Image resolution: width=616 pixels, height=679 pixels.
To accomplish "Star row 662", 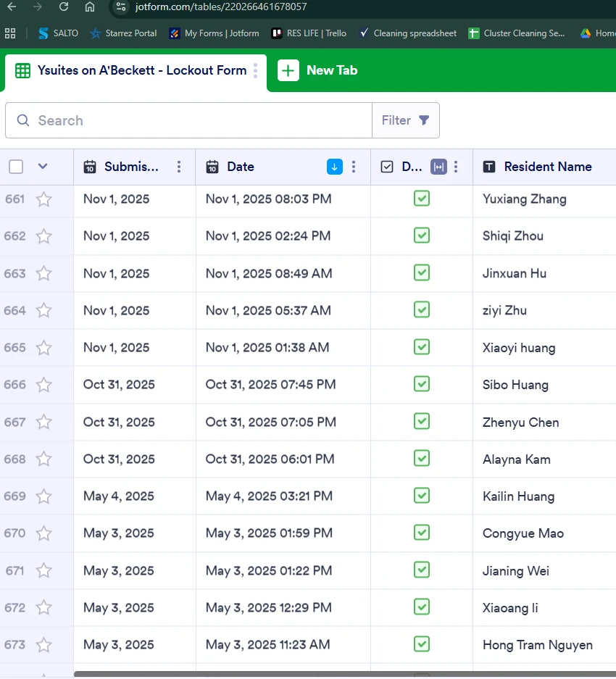I will (x=43, y=236).
